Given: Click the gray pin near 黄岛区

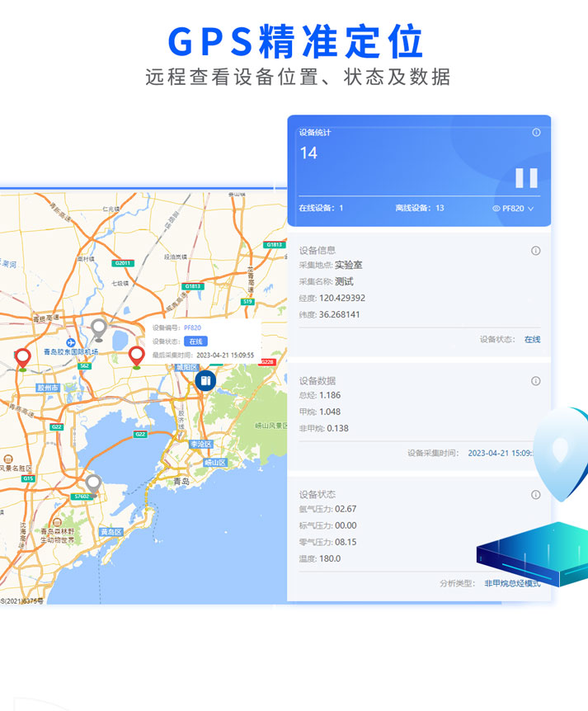Looking at the screenshot, I should click(x=93, y=483).
